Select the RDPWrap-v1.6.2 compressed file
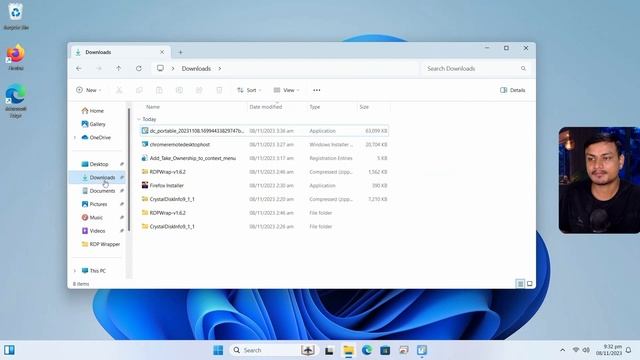 click(264, 172)
